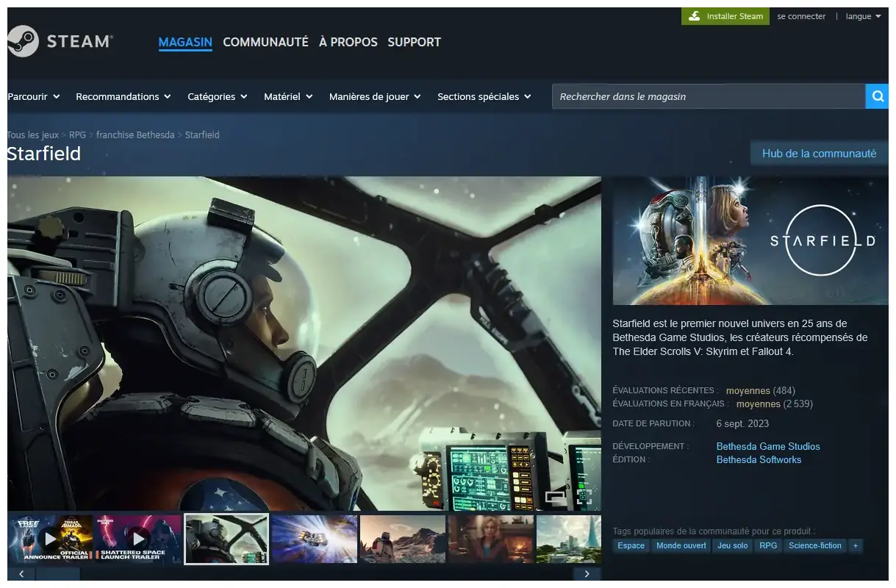Click the thumbnail scrollbar handle

(x=57, y=574)
